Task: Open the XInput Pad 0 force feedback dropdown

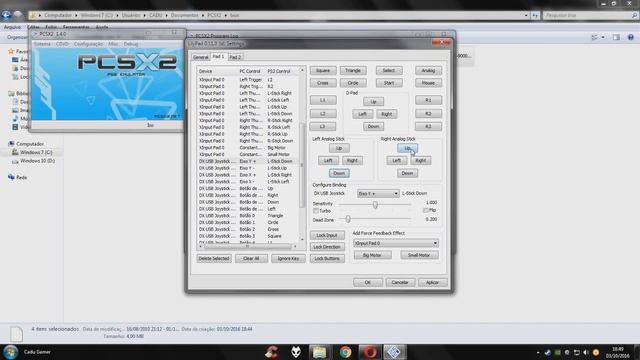Action: point(396,243)
